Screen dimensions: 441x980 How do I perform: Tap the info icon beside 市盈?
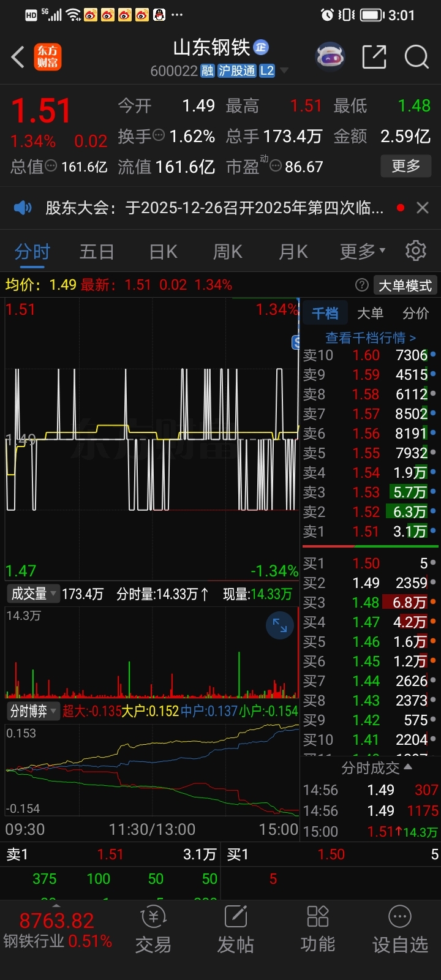pyautogui.click(x=276, y=166)
